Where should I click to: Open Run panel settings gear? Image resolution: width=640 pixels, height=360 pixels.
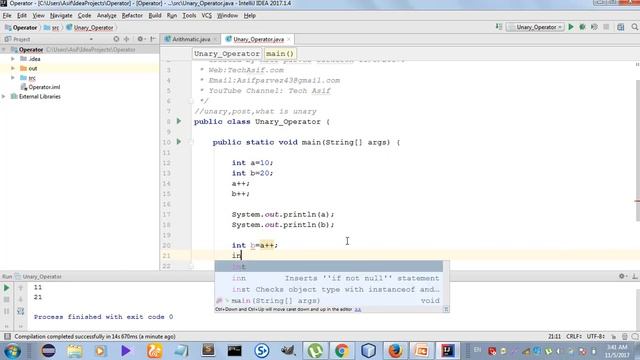[622, 276]
